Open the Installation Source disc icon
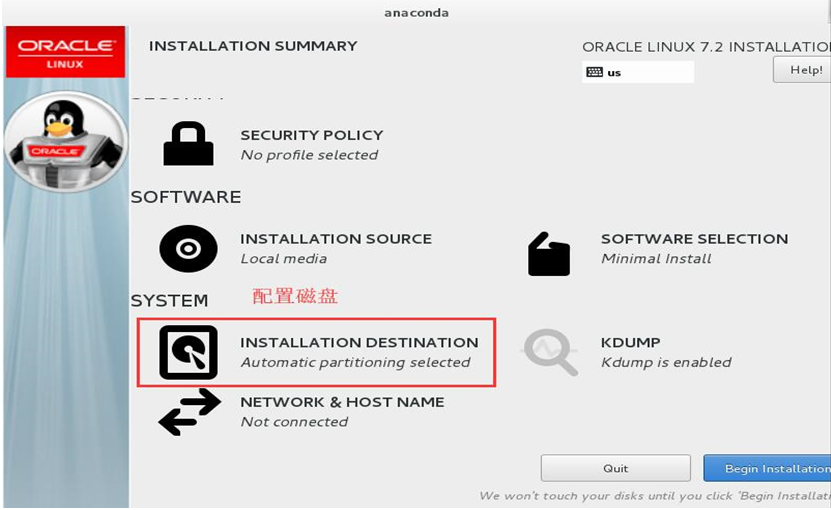This screenshot has width=831, height=510. [188, 249]
